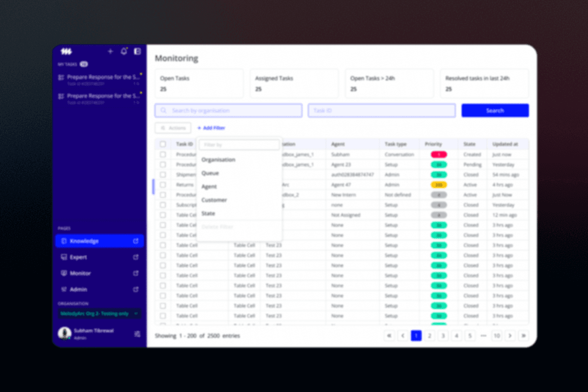Viewport: 588px width, 392px height.
Task: Go to page 2
Action: point(430,336)
